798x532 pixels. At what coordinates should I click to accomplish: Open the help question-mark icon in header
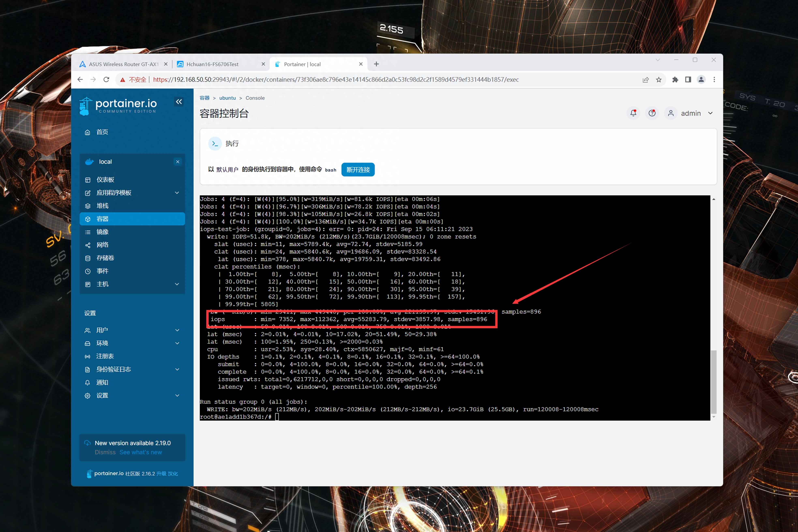652,113
